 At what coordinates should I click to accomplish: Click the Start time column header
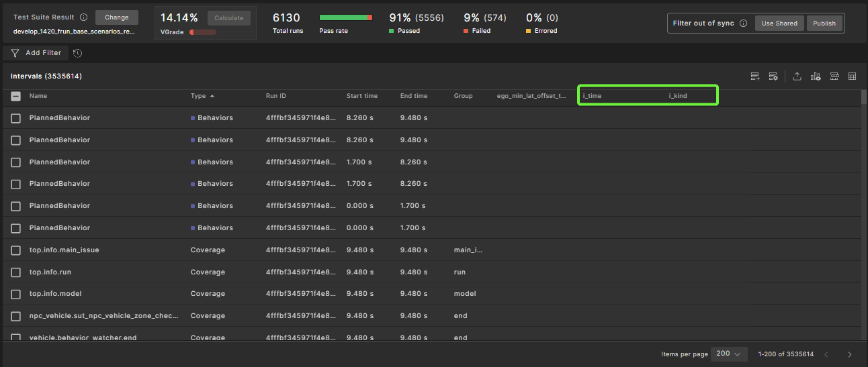click(x=361, y=96)
